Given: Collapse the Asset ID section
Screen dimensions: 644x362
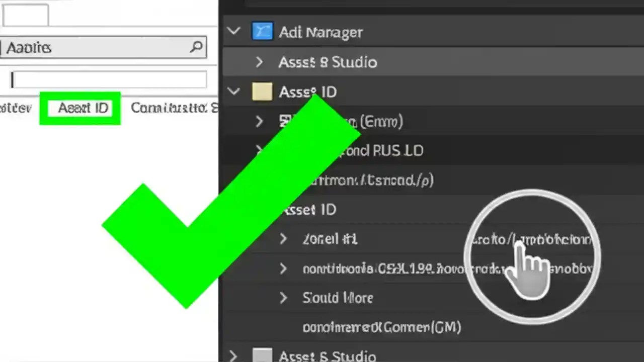Looking at the screenshot, I should [x=233, y=91].
